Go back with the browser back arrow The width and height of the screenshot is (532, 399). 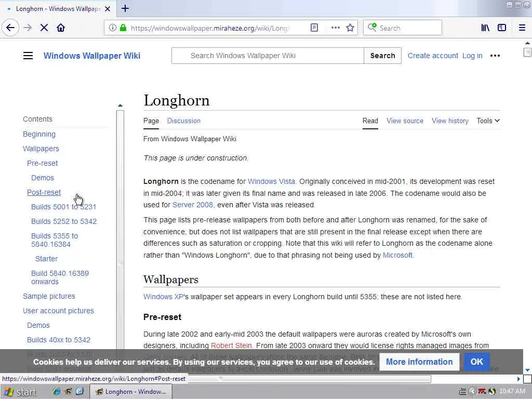[x=10, y=28]
